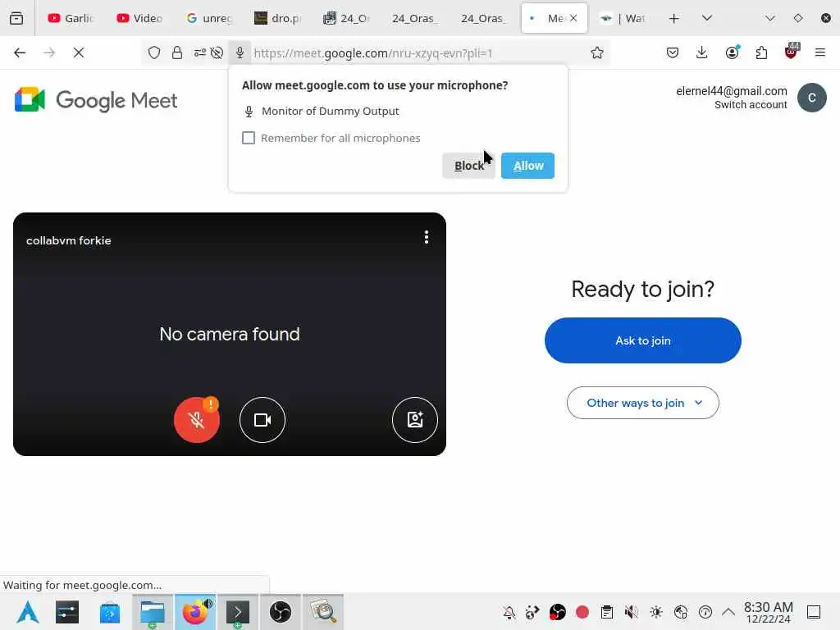Open brightness tray icon
Image resolution: width=840 pixels, height=630 pixels.
coord(655,612)
